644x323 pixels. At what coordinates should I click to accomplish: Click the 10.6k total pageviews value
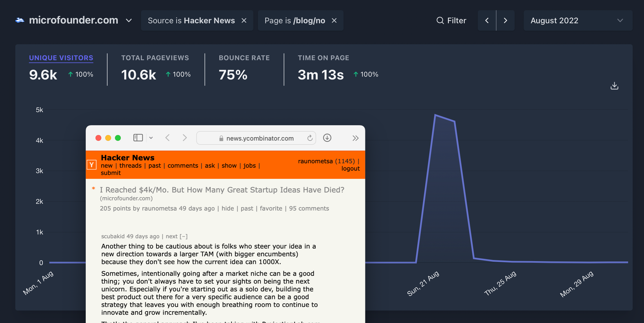[x=138, y=75]
